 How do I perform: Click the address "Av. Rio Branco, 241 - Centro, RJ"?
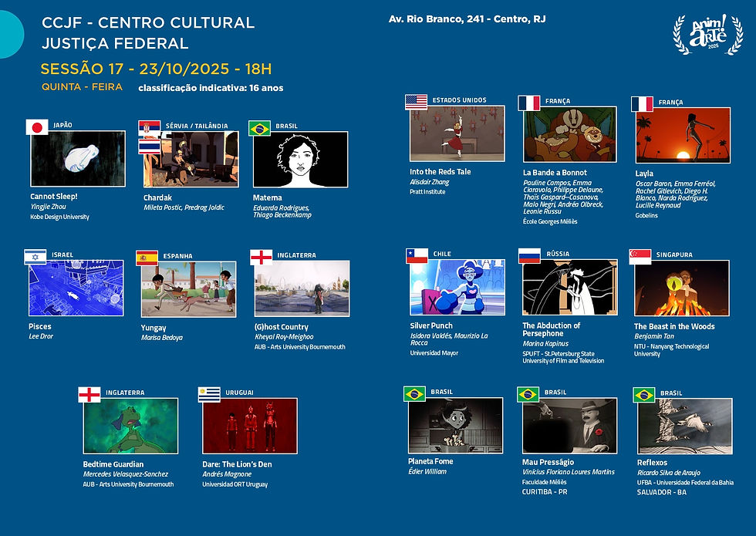(x=467, y=19)
